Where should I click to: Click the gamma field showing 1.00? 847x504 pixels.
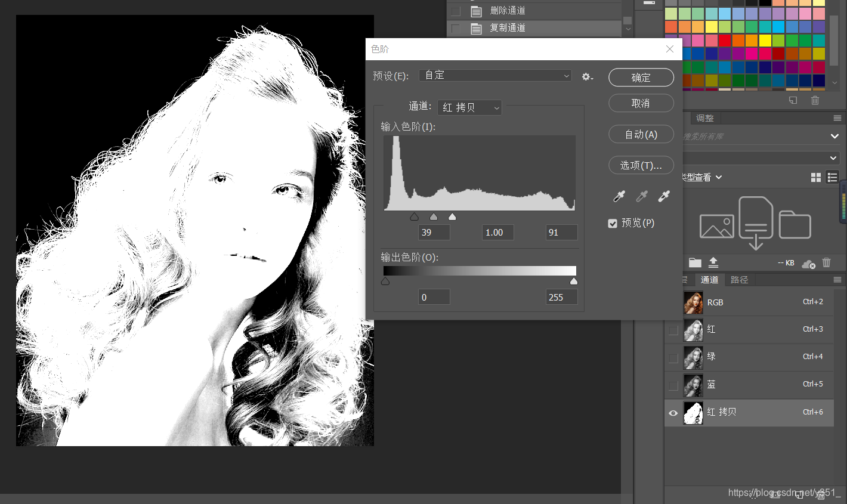(x=498, y=233)
